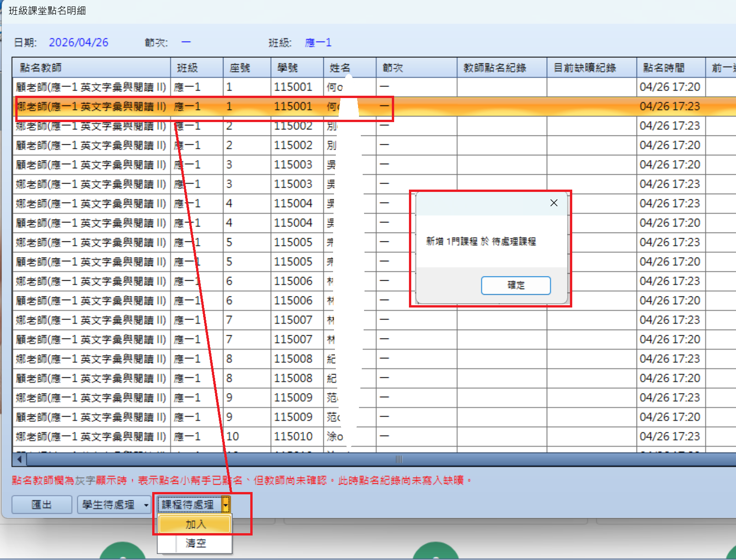Open the 學生待處理 dropdown button
736x560 pixels.
[x=114, y=505]
